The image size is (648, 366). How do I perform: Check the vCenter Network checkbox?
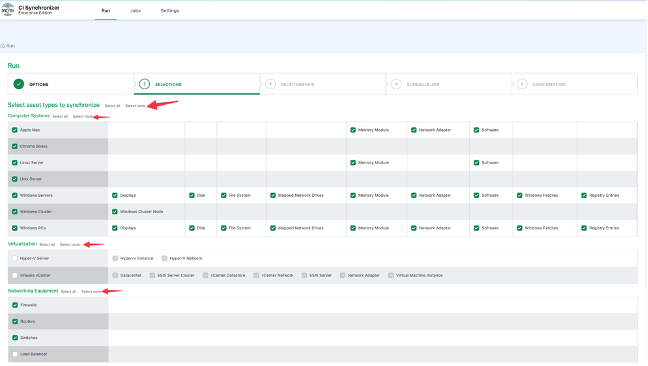pyautogui.click(x=256, y=275)
